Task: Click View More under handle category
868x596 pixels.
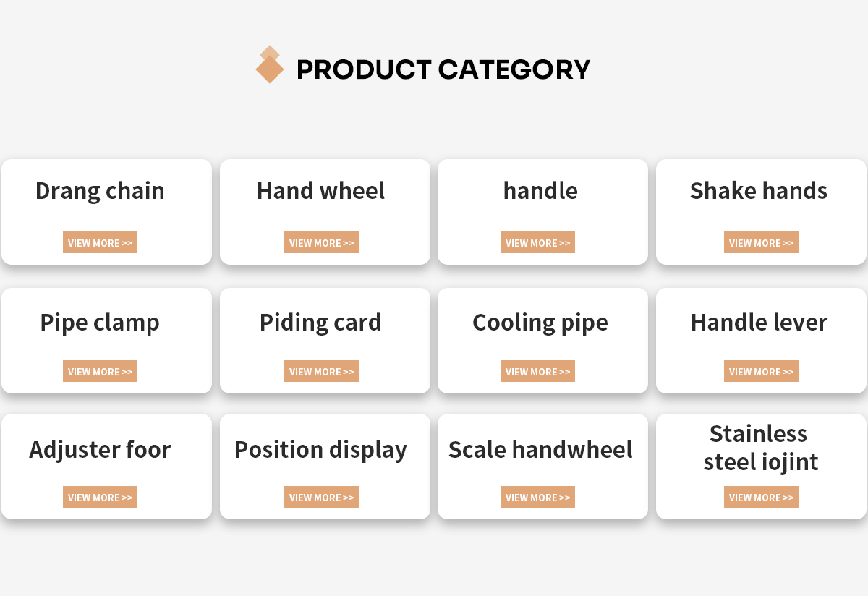Action: click(537, 242)
